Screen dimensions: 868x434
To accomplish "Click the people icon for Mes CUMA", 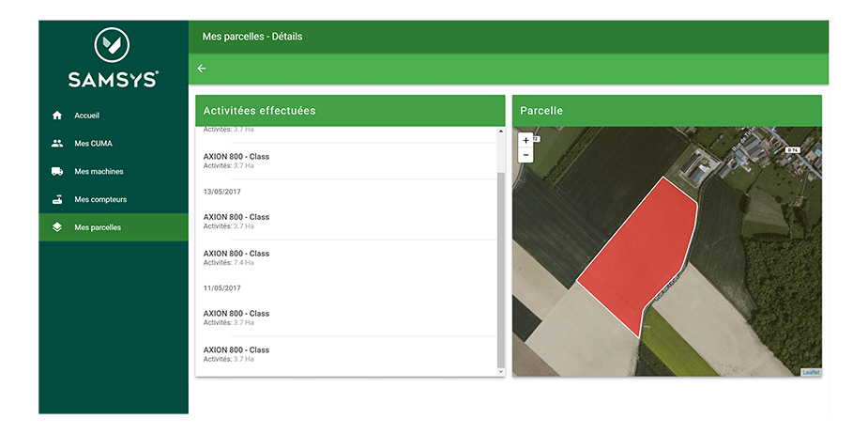I will click(x=57, y=144).
